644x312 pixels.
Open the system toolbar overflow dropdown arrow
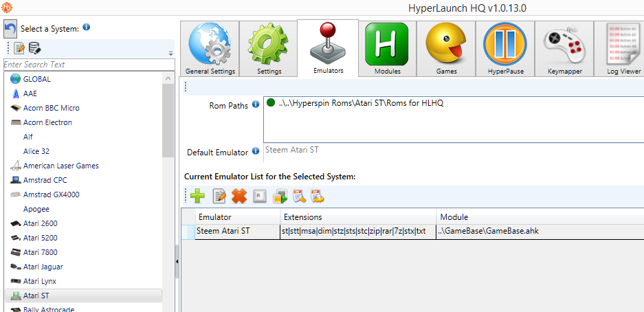[170, 53]
